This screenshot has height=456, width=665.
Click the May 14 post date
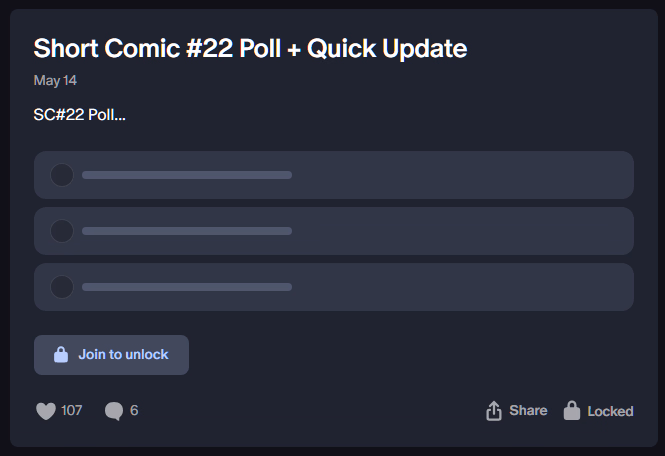(x=55, y=81)
